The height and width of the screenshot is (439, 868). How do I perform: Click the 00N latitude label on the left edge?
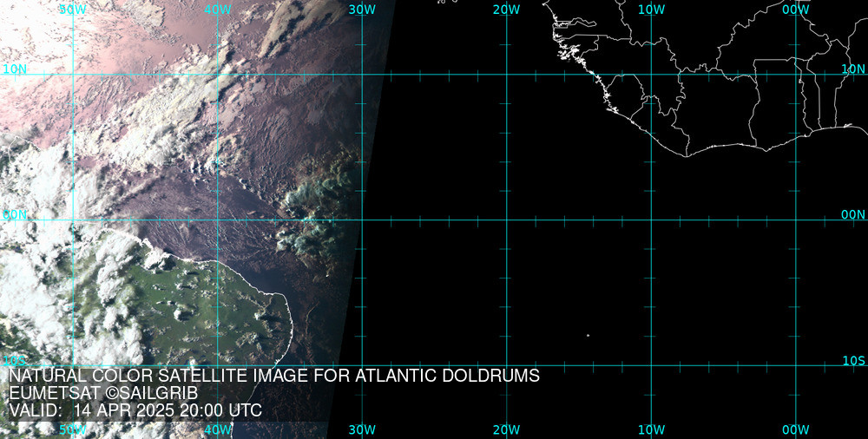pyautogui.click(x=15, y=215)
